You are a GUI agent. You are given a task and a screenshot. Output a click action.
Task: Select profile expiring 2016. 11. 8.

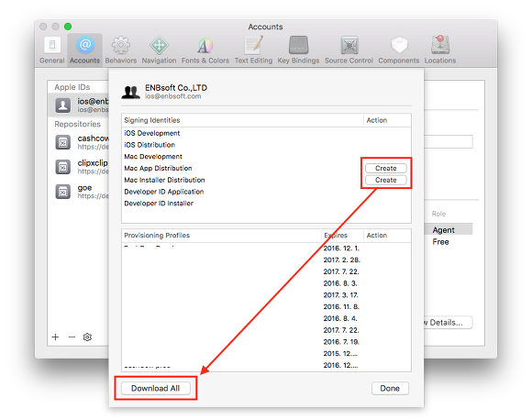coord(266,306)
